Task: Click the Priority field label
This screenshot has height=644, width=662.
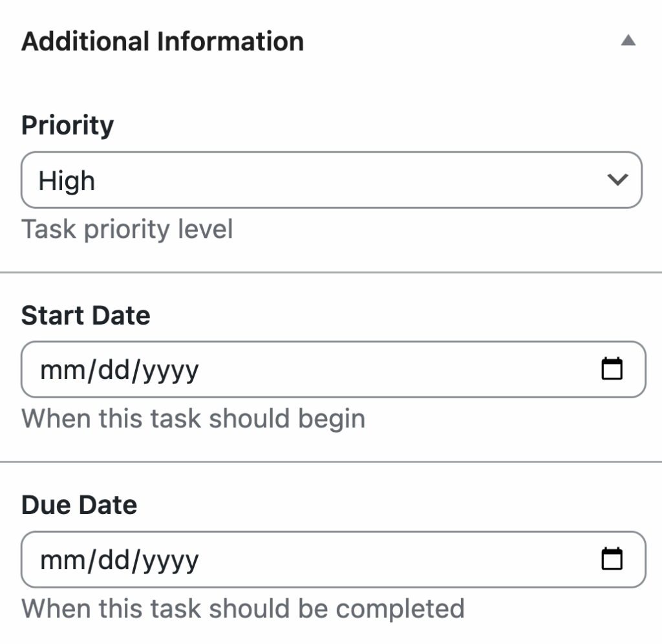Action: [x=67, y=125]
